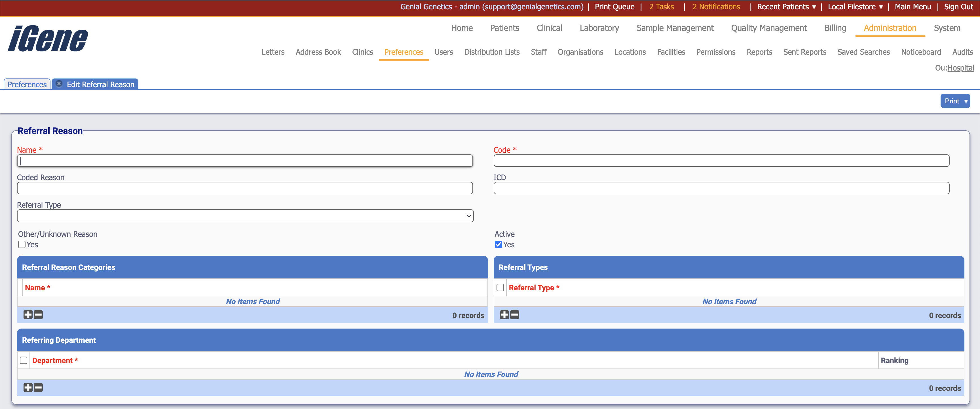Remove selected Referring Department row
The width and height of the screenshot is (980, 409).
38,388
